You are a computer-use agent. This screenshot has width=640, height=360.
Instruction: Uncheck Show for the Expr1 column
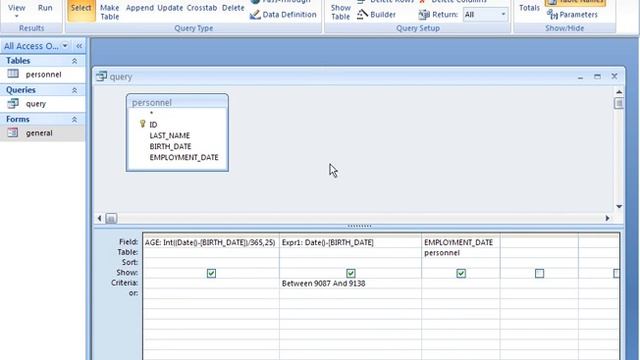pos(351,273)
